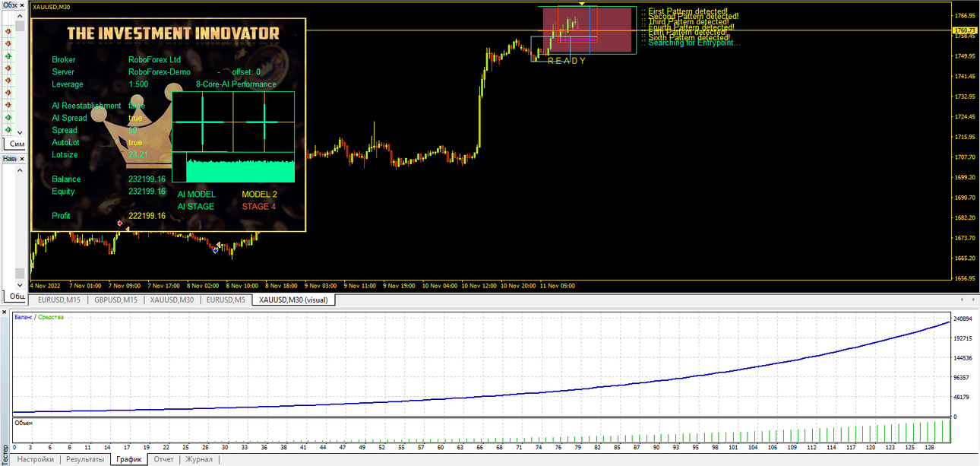Switch to the GBPUSD,M15 chart tab

[x=115, y=300]
